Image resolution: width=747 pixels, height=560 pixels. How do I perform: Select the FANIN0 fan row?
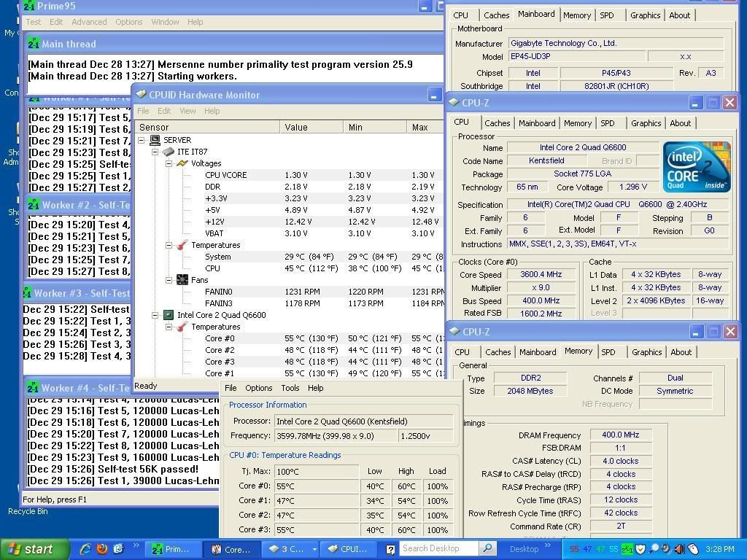290,292
